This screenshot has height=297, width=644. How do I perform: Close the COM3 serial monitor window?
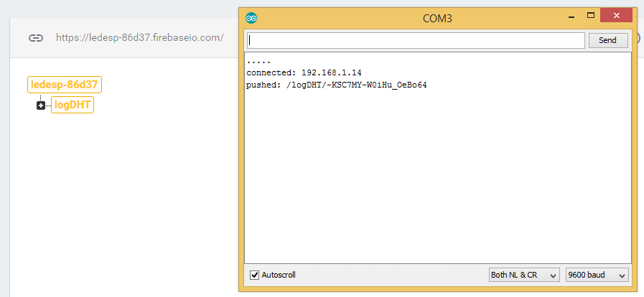[616, 16]
